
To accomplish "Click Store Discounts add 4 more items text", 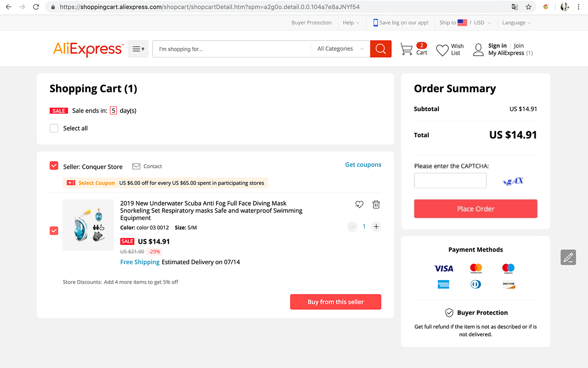I will (x=120, y=282).
